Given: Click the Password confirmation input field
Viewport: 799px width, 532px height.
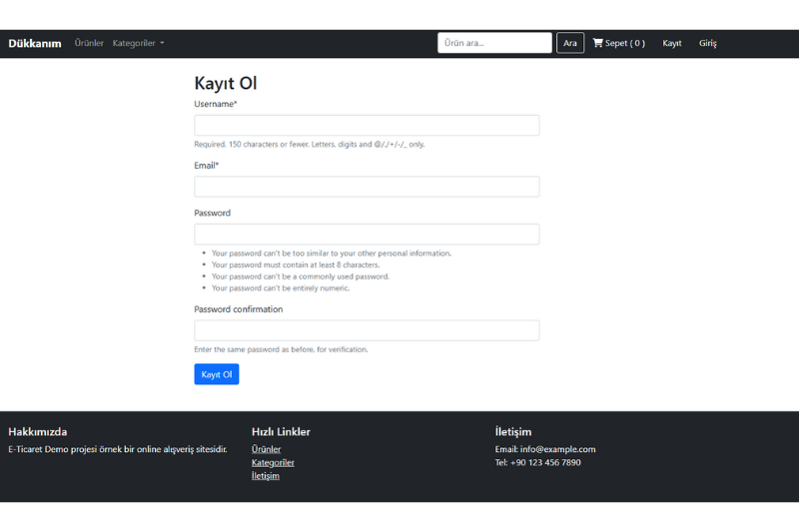Looking at the screenshot, I should point(367,330).
